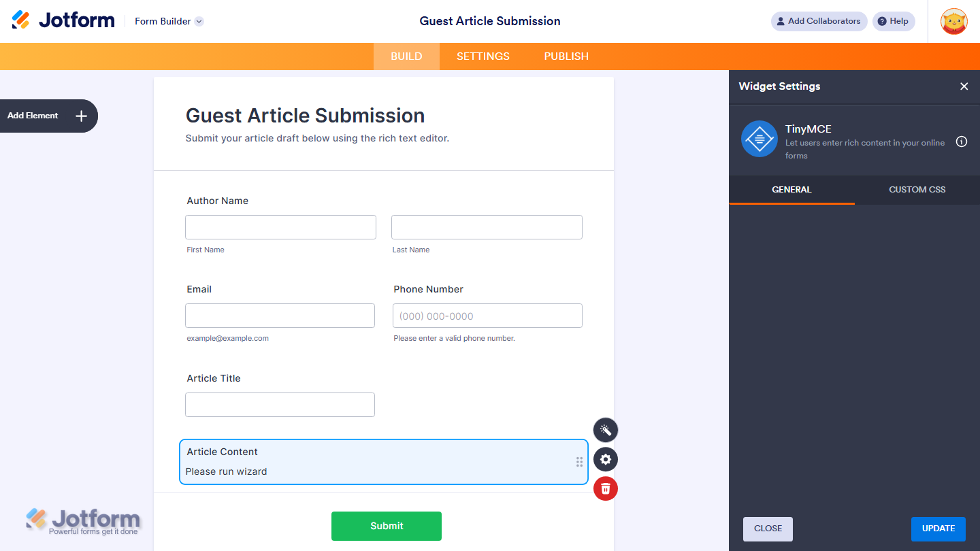
Task: Open widget properties gear icon
Action: pos(605,459)
